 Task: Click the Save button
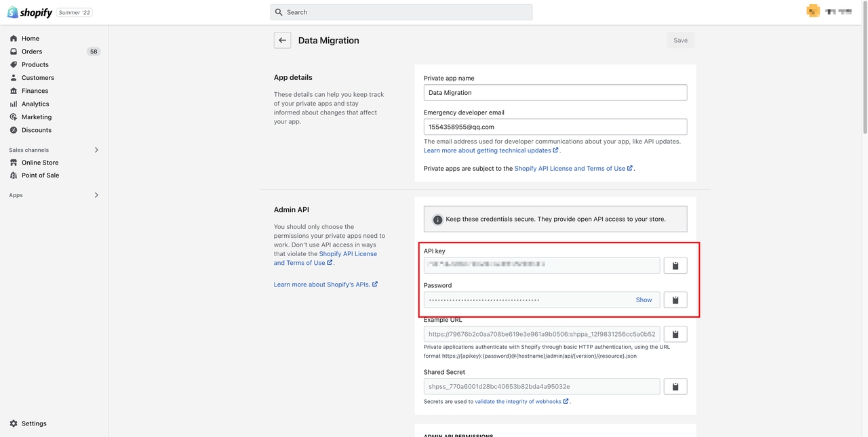point(680,40)
